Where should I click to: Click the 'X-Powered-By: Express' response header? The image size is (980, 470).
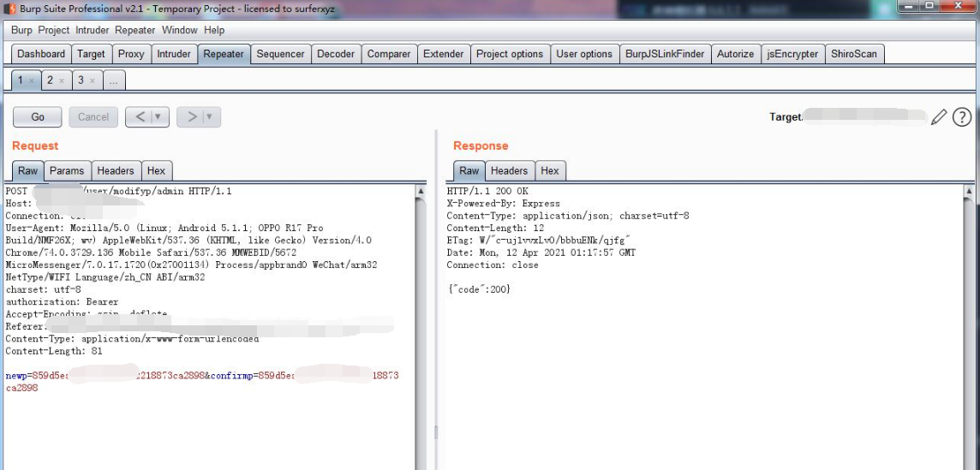coord(503,203)
